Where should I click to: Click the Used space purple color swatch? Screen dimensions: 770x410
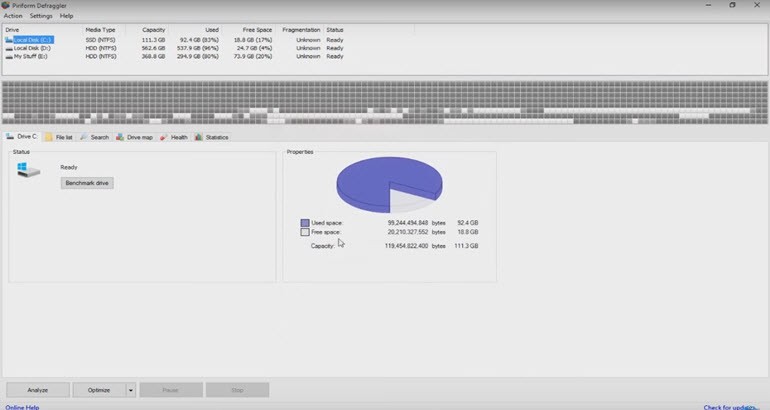pyautogui.click(x=305, y=222)
